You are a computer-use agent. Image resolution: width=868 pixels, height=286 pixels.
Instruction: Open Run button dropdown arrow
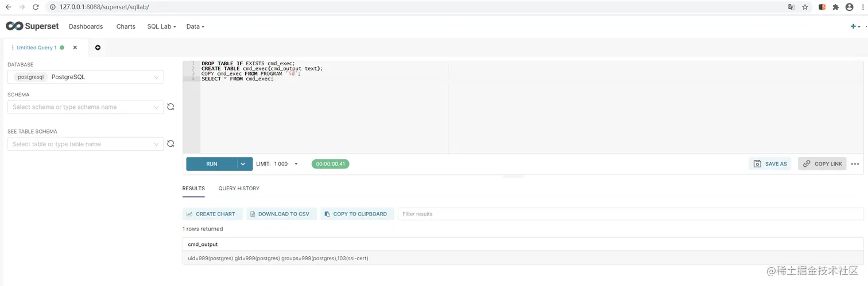click(x=243, y=164)
